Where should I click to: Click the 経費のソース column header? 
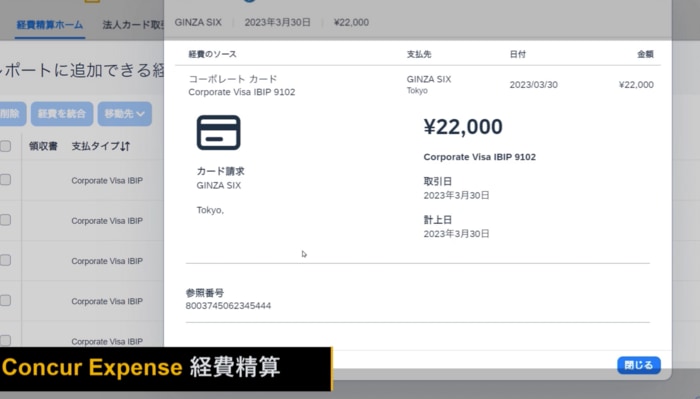point(212,54)
